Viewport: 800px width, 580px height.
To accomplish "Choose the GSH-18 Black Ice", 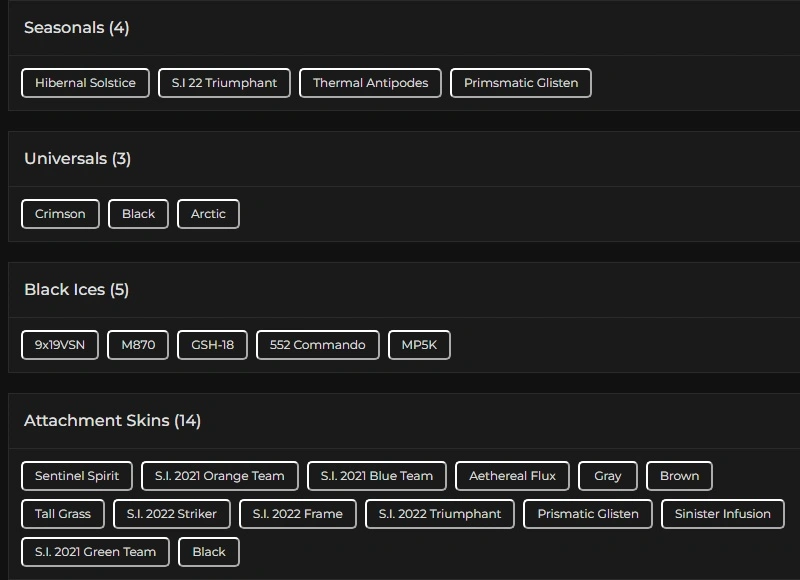I will (212, 345).
